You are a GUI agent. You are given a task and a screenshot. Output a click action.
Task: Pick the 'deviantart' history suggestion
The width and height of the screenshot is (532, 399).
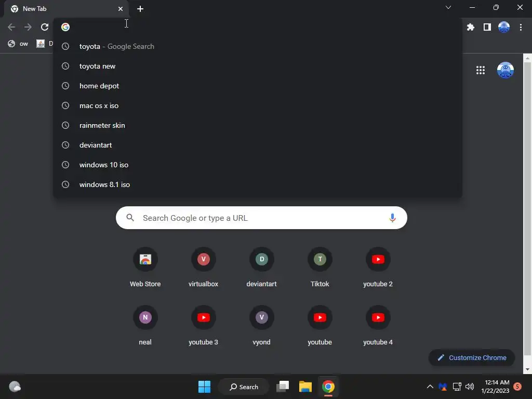[x=258, y=145]
